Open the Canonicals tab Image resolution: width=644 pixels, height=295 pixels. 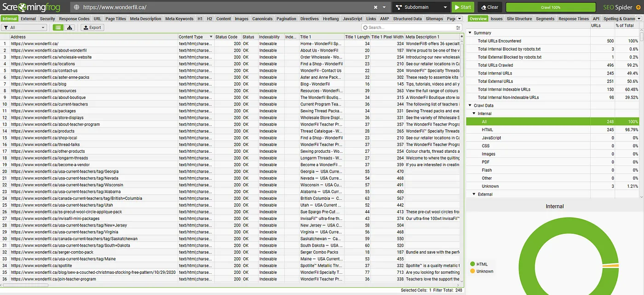(262, 19)
